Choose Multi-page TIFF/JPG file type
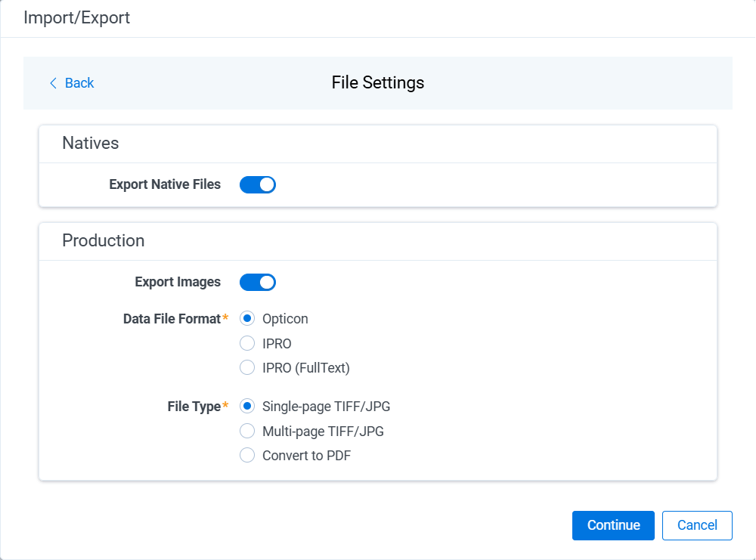Screen dimensions: 756x560 247,431
